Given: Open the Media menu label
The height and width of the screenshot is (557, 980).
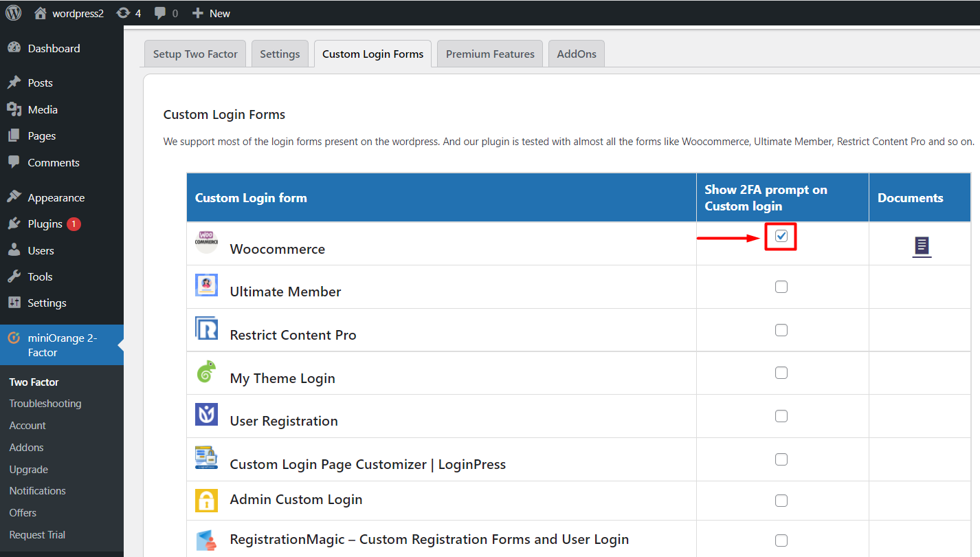Looking at the screenshot, I should (x=43, y=109).
